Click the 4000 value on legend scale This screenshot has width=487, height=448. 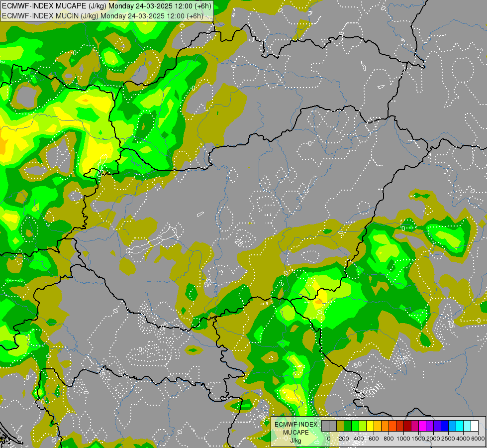coord(464,439)
